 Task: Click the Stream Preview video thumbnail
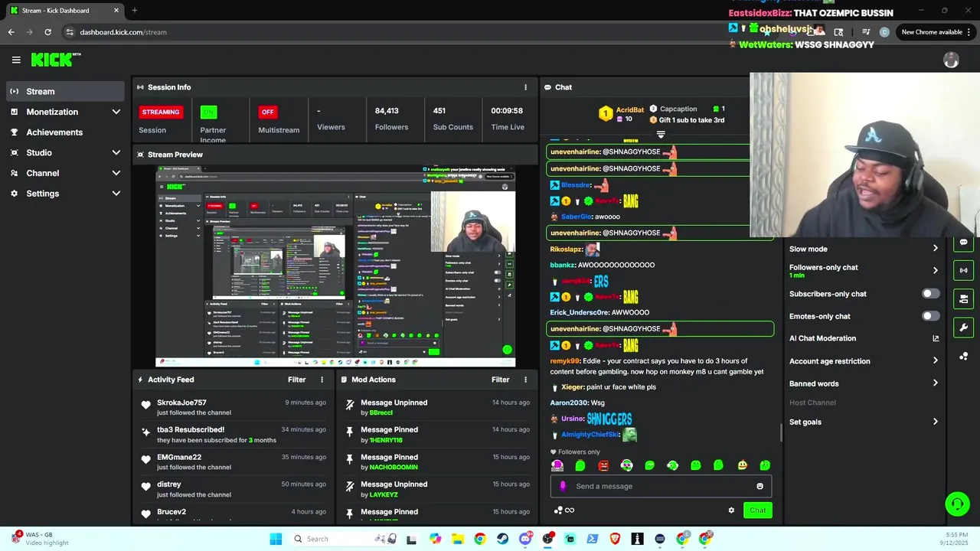coord(335,266)
